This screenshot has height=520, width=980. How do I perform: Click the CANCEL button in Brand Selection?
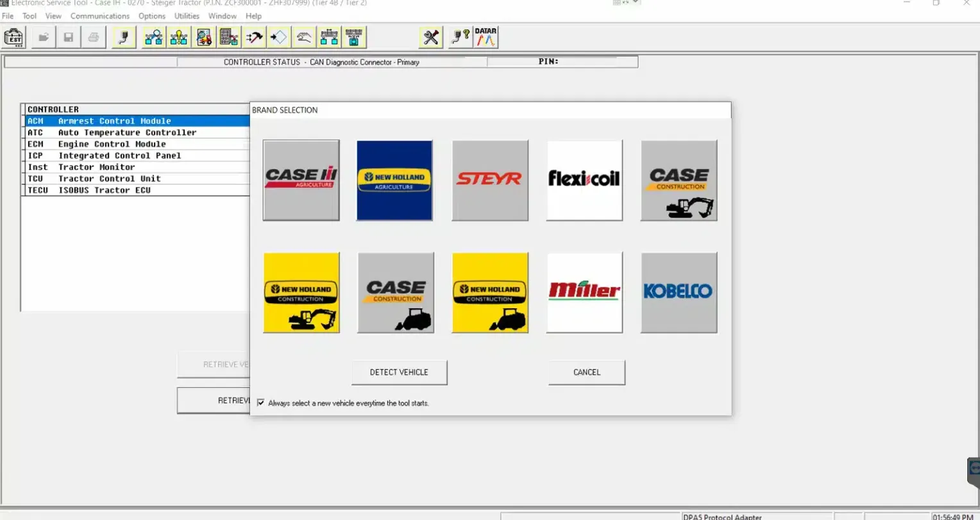click(586, 372)
